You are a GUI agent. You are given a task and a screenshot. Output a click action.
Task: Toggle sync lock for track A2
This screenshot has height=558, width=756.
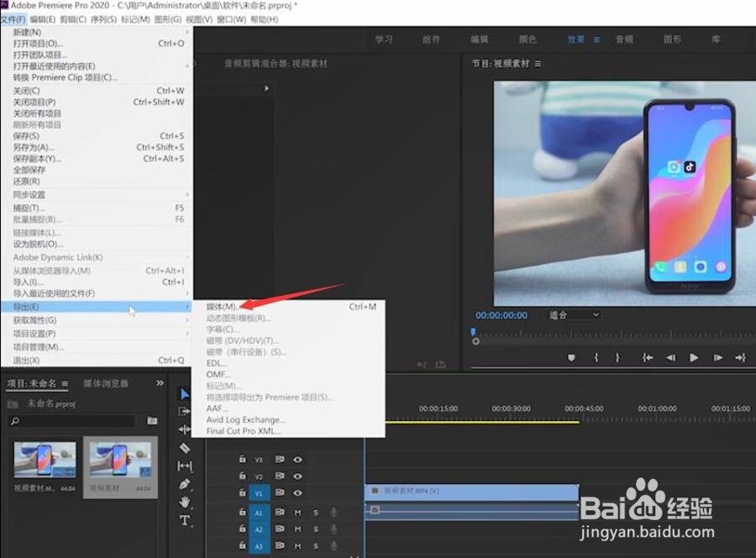[x=280, y=529]
